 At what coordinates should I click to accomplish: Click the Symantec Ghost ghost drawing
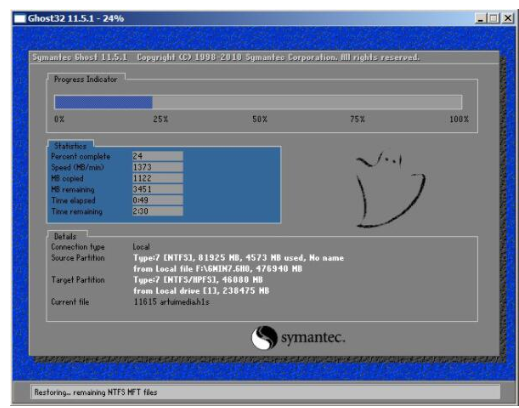[x=390, y=189]
